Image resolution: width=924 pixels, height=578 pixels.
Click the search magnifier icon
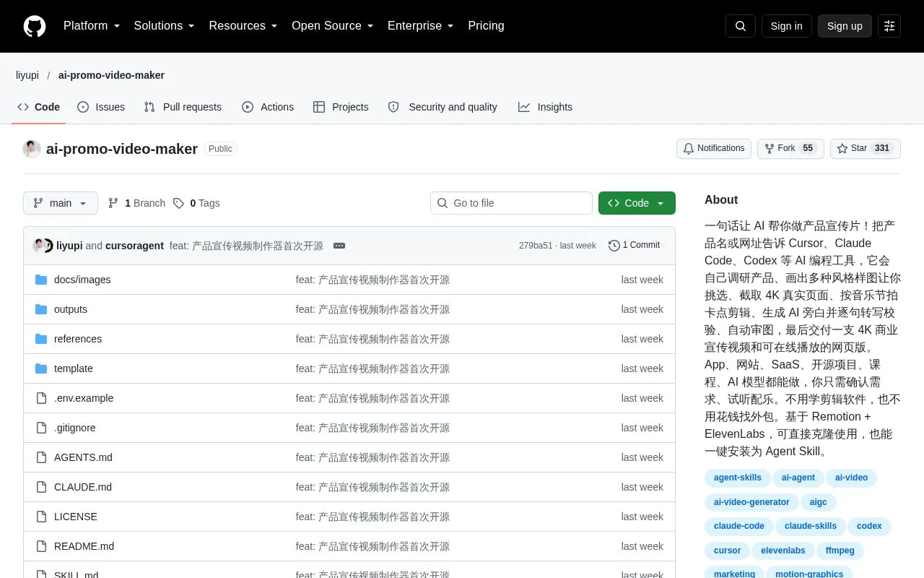coord(741,26)
